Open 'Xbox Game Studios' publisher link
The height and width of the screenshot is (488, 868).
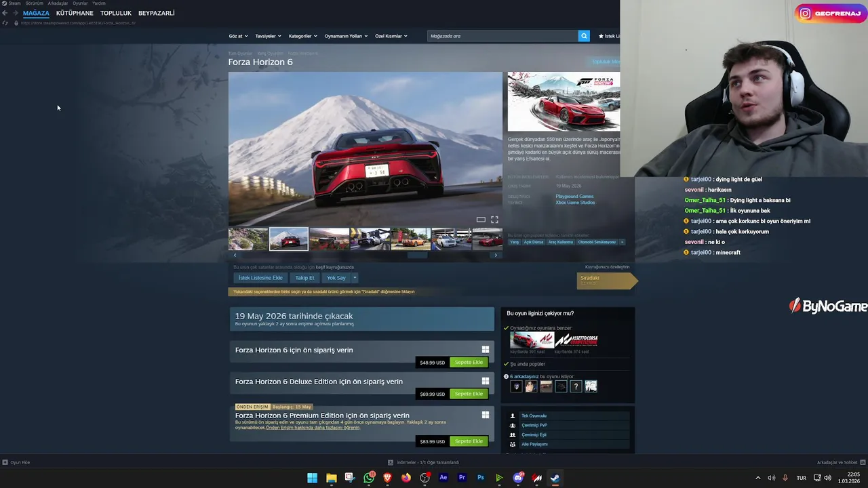pos(575,203)
